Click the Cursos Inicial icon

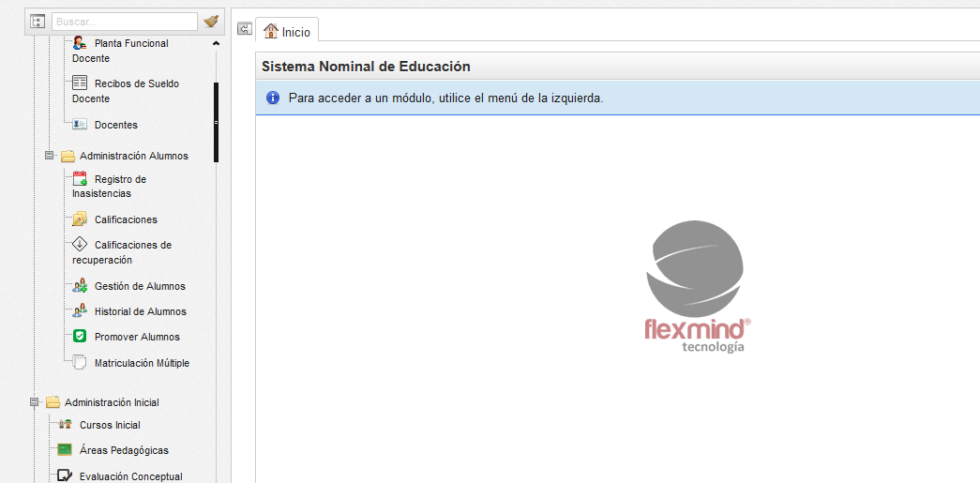click(65, 424)
